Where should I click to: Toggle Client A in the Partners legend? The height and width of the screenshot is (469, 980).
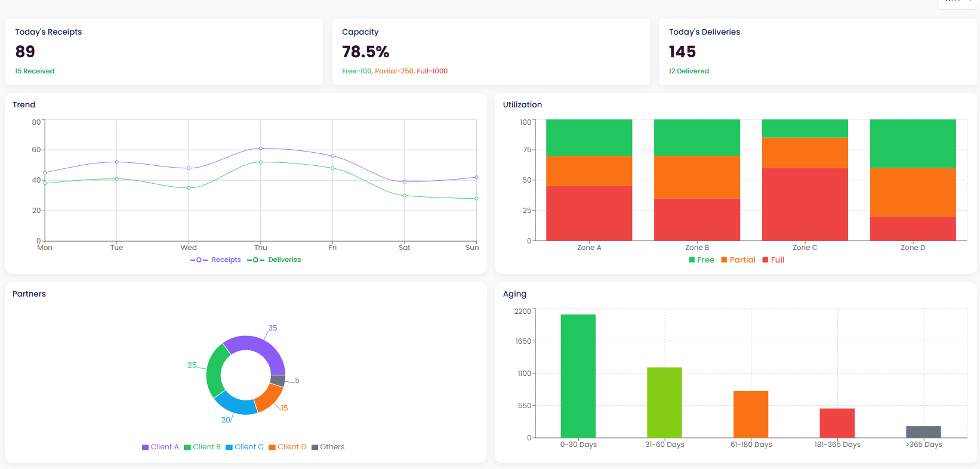(161, 447)
